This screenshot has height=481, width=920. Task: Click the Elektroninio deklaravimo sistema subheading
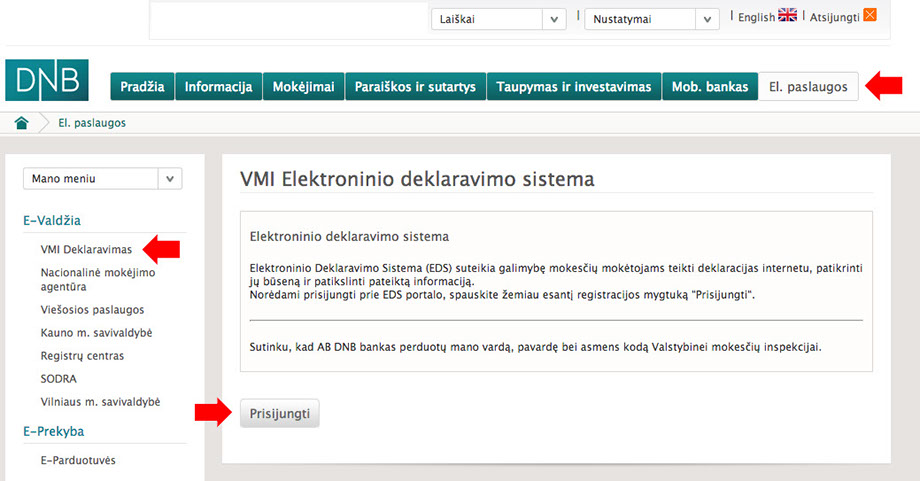349,236
